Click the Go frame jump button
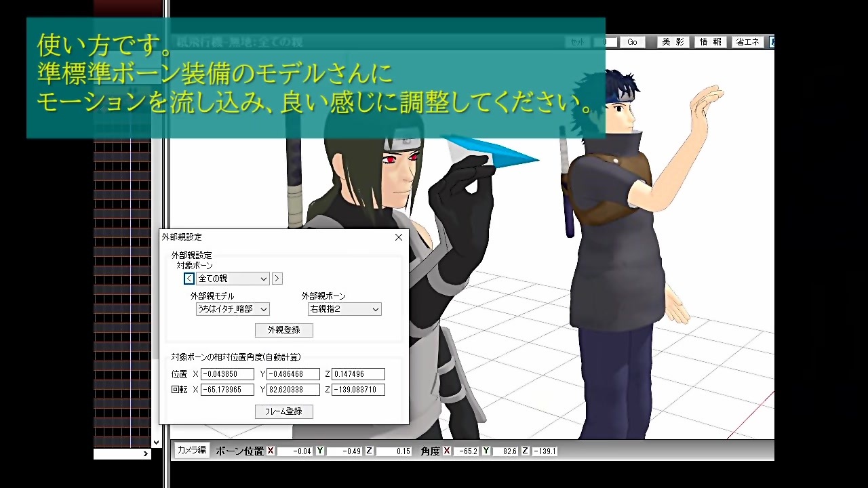The width and height of the screenshot is (868, 488). (x=632, y=42)
